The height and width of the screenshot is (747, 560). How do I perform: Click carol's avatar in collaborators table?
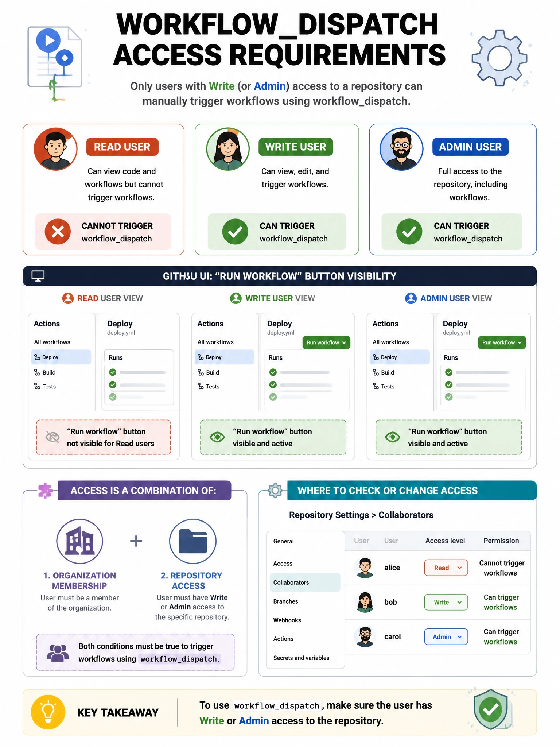[x=365, y=637]
